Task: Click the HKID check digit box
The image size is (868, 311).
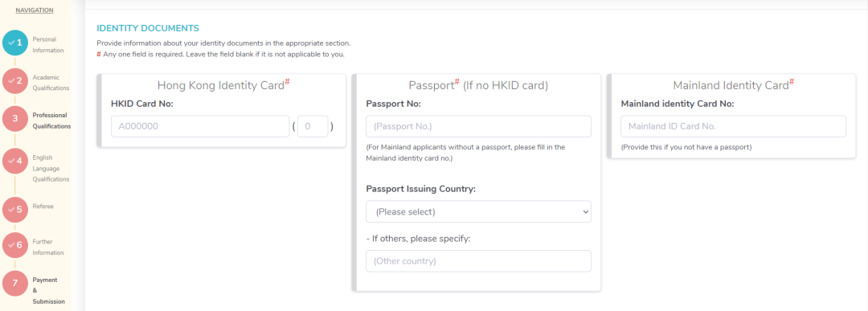Action: click(x=313, y=126)
